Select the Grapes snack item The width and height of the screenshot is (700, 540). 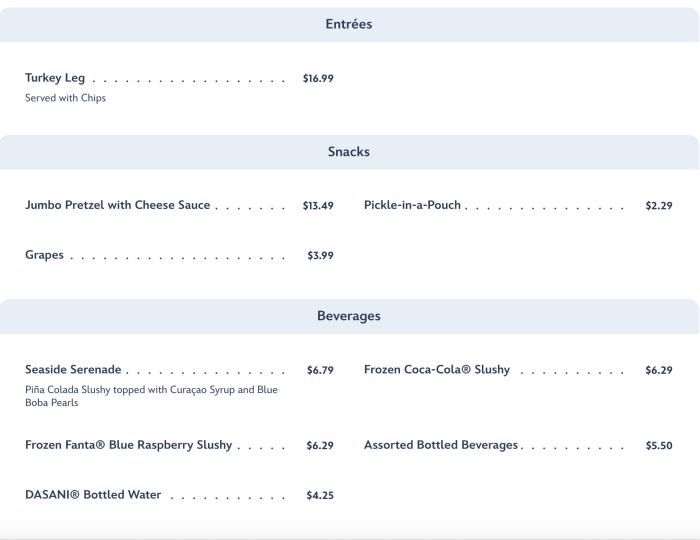(x=44, y=255)
